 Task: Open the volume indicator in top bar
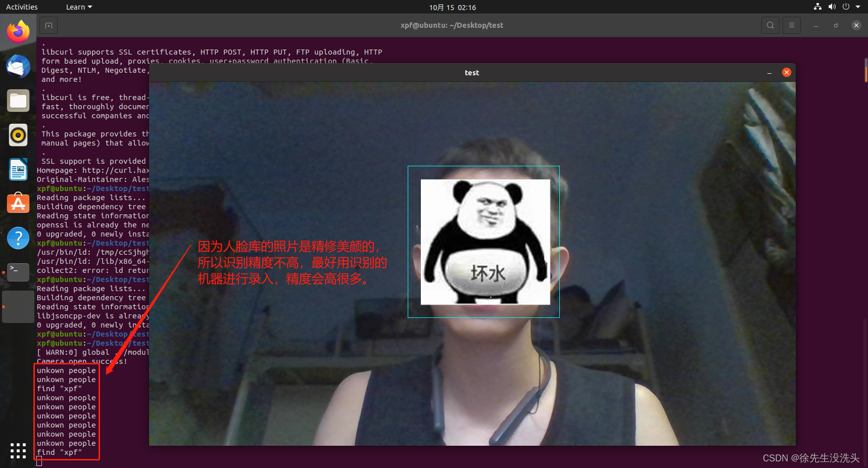point(832,7)
